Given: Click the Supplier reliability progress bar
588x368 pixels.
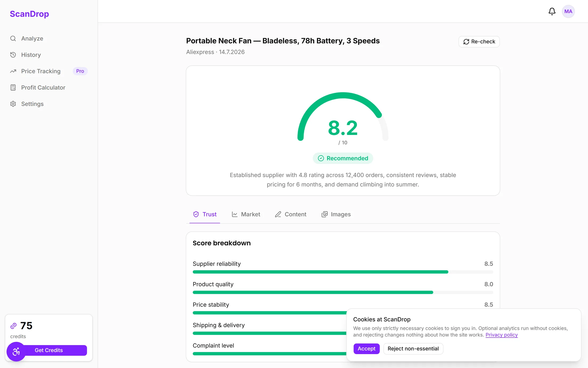Looking at the screenshot, I should [343, 272].
